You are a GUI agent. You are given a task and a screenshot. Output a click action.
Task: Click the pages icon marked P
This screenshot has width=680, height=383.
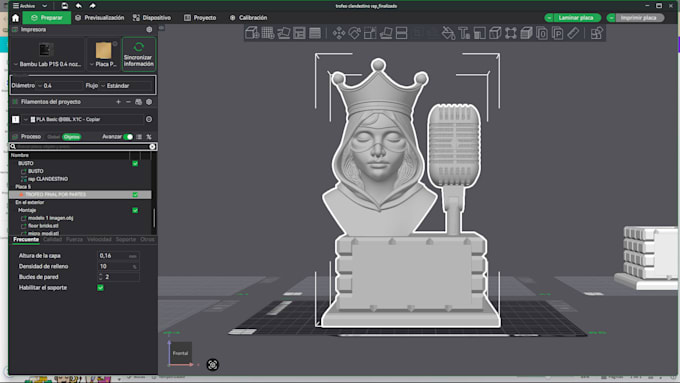tap(558, 33)
